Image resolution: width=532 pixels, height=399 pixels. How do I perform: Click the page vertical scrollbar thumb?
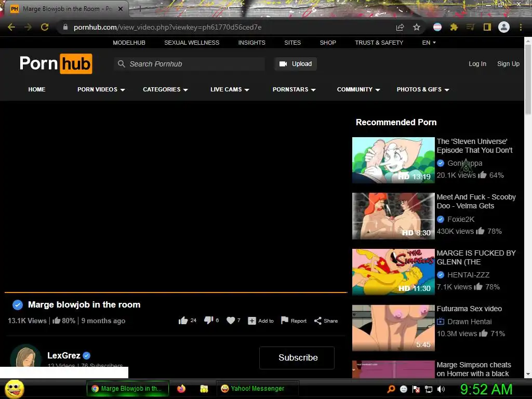[x=528, y=79]
